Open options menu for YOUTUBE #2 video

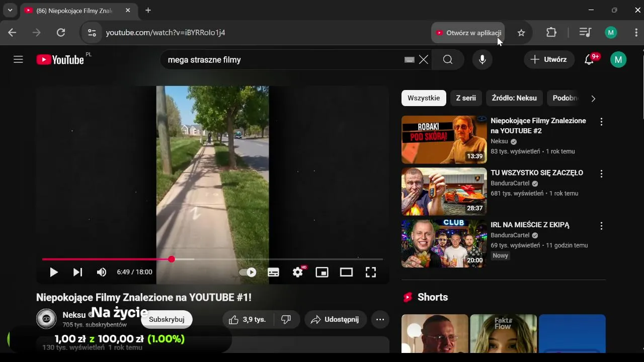[601, 122]
